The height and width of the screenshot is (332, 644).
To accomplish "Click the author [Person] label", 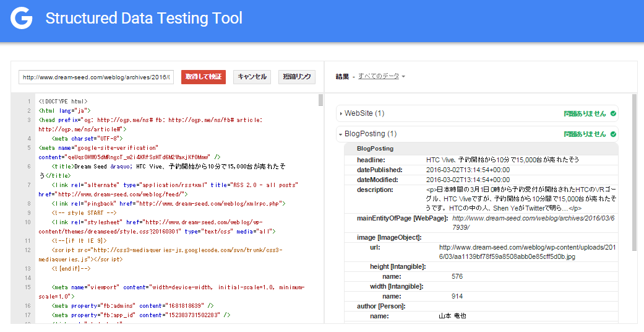I will click(381, 306).
